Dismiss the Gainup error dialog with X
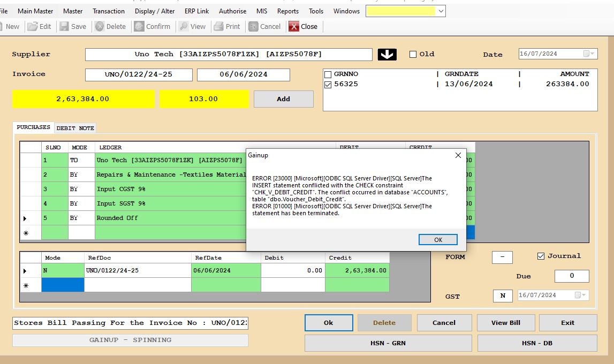614x364 pixels. [458, 155]
